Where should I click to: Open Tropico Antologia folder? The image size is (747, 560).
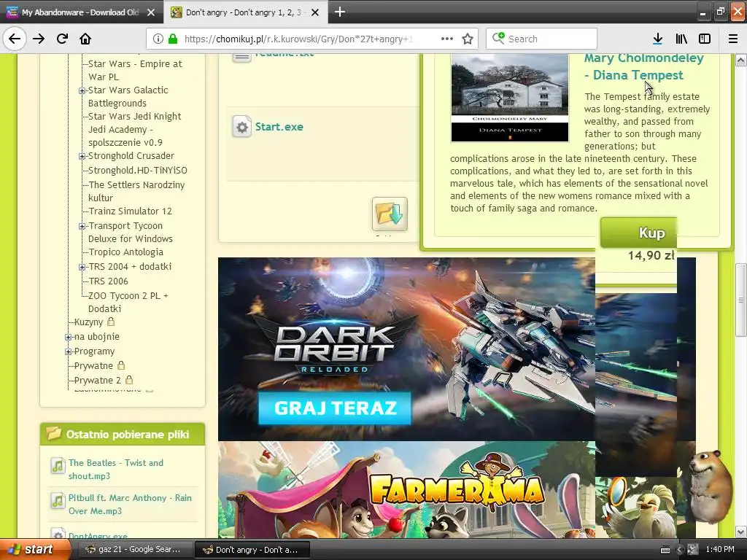[125, 252]
